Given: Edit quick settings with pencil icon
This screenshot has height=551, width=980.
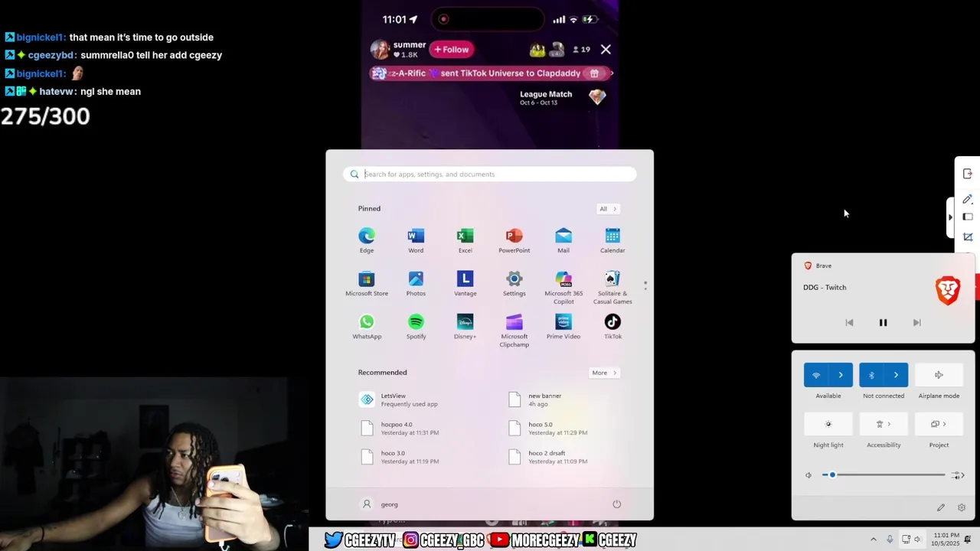Looking at the screenshot, I should pos(941,507).
